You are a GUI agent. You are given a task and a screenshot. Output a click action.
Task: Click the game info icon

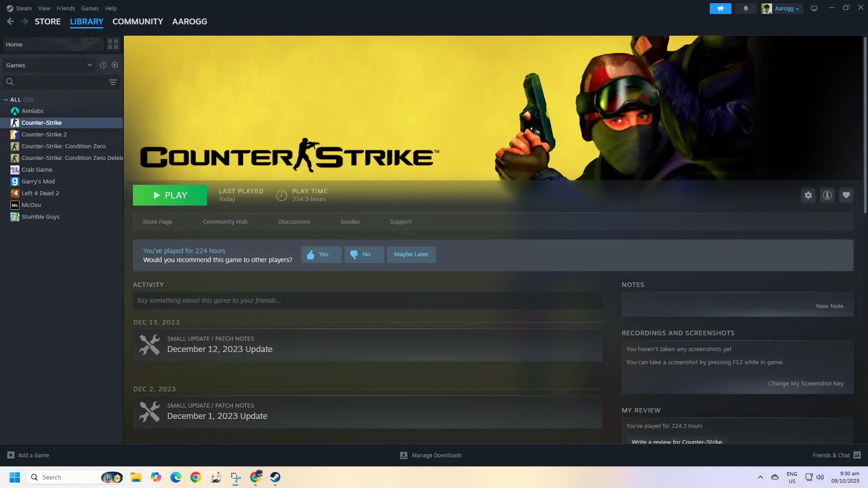pos(827,195)
